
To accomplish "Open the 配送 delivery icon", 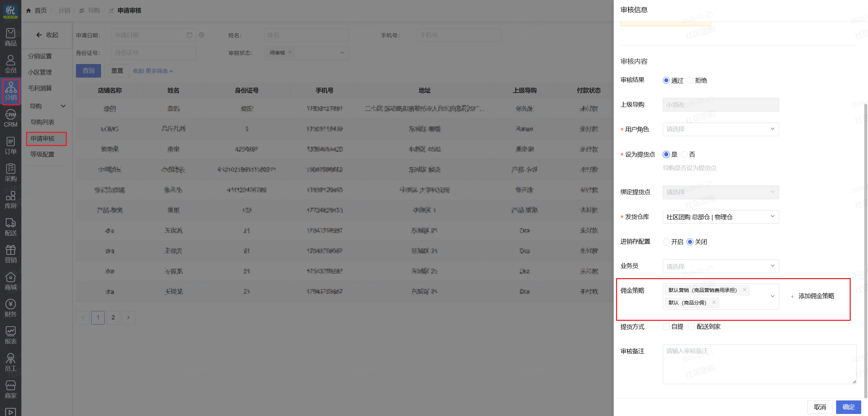I will click(x=11, y=227).
